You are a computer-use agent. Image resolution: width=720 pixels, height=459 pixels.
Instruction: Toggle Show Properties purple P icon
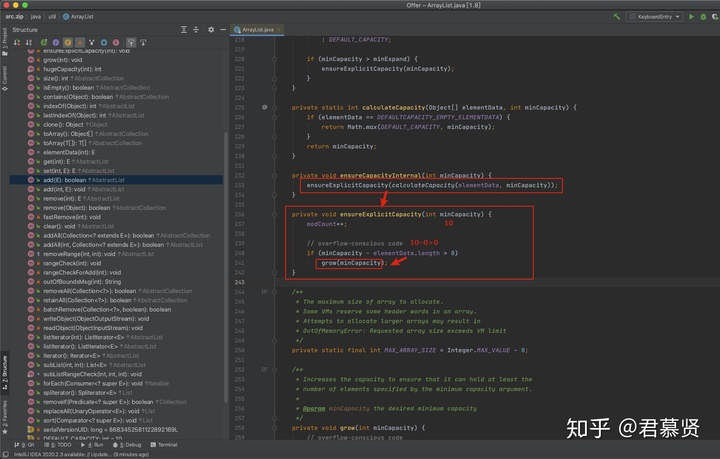point(56,42)
